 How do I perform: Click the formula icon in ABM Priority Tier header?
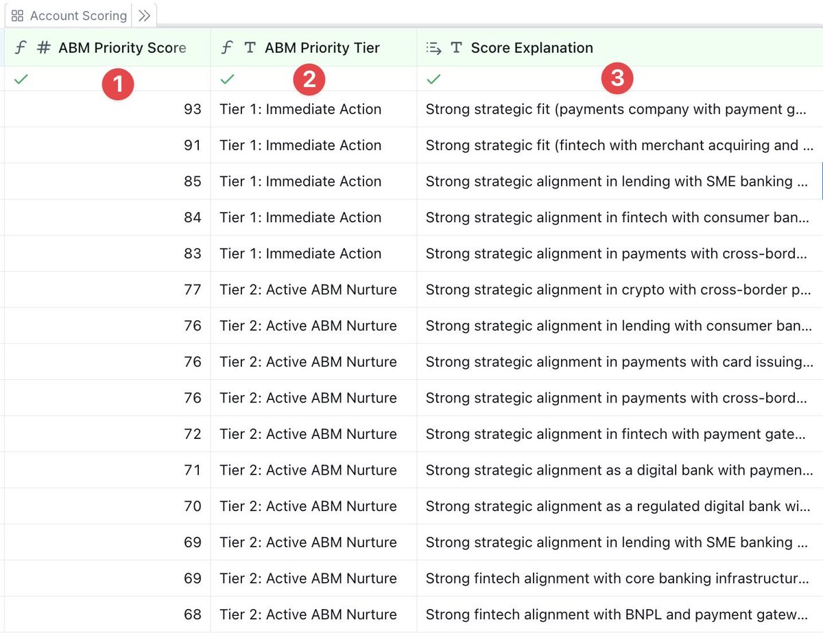tap(226, 48)
